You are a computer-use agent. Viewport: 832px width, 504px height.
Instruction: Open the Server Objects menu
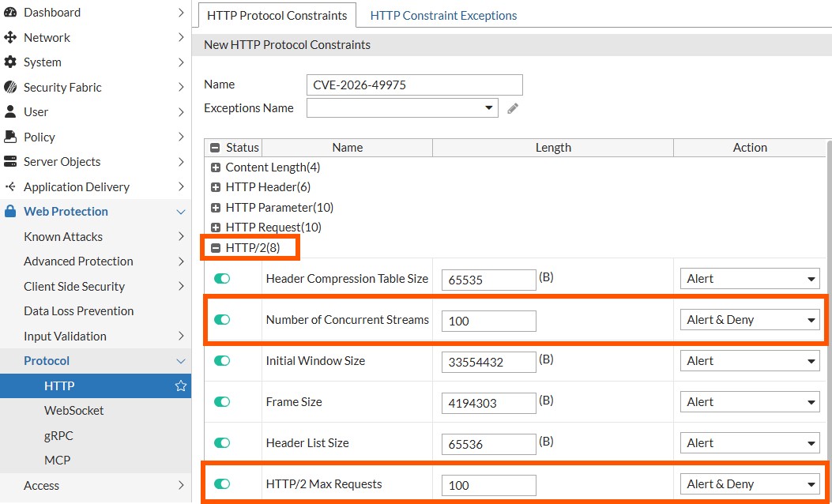(96, 161)
